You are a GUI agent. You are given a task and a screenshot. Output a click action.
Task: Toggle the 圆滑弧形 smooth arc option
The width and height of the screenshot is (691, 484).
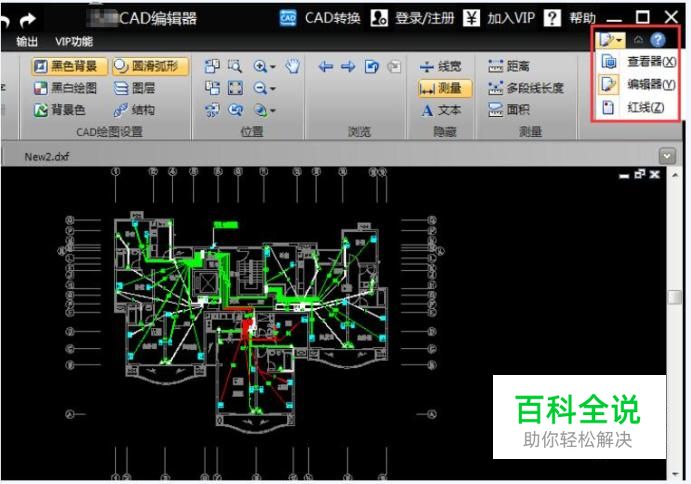(150, 66)
